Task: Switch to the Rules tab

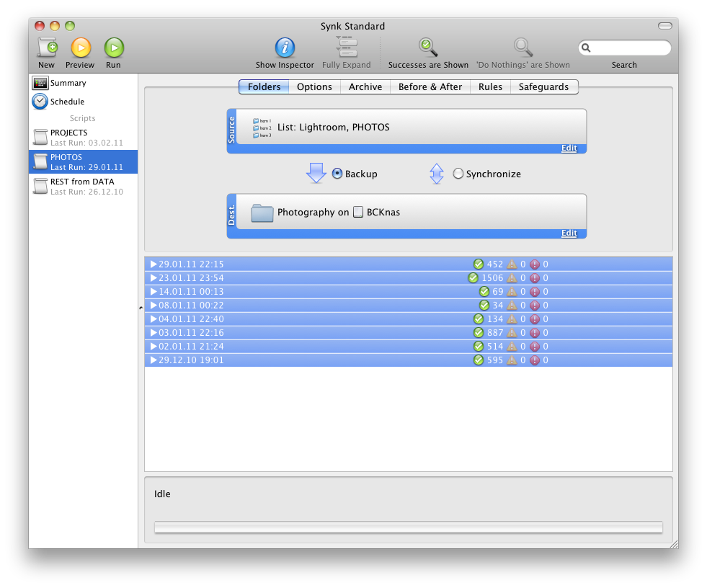Action: tap(490, 86)
